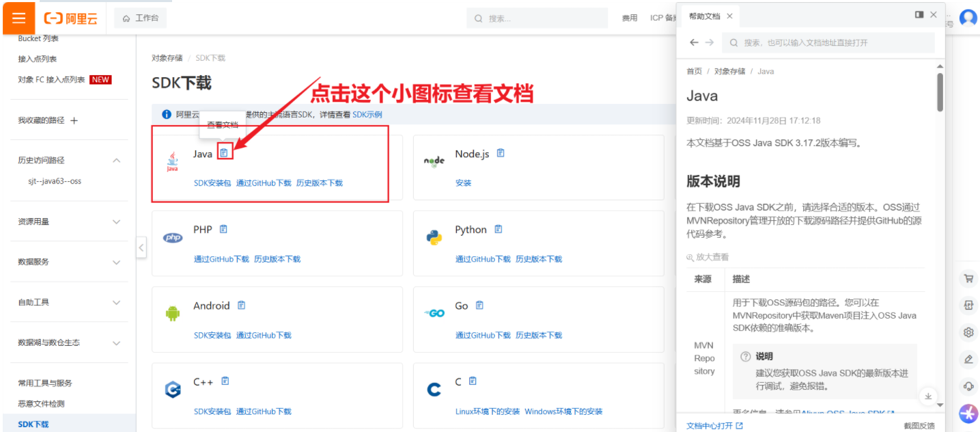Add a favorite path with plus icon
Viewport: 980px width, 432px height.
point(74,120)
